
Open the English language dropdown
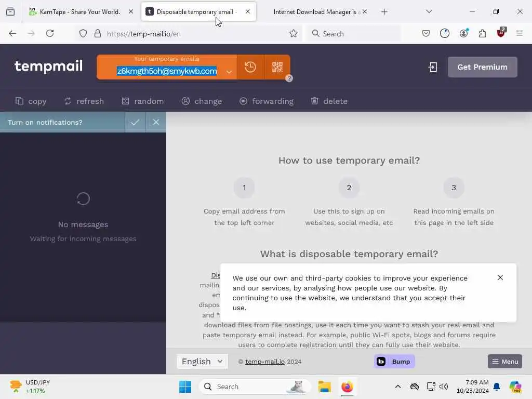tap(202, 362)
